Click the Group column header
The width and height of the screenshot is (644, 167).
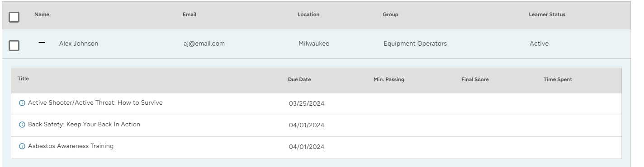coord(390,14)
